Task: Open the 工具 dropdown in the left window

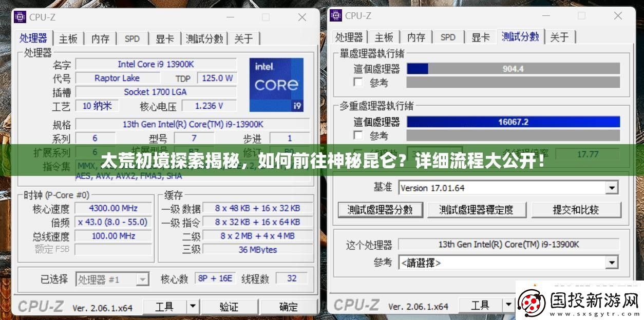Action: (x=192, y=306)
